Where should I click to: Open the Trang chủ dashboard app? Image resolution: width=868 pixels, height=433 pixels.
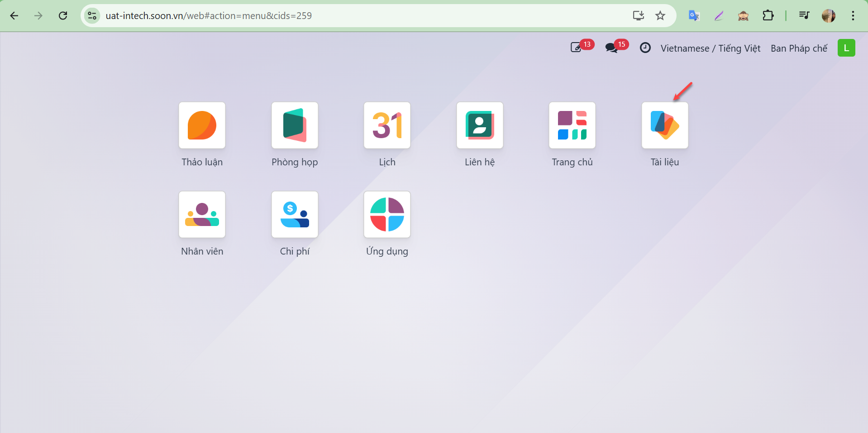572,125
